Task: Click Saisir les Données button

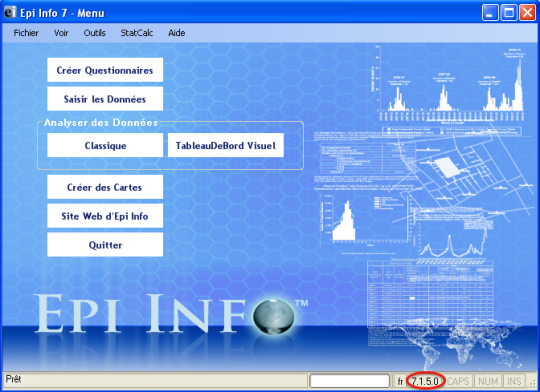Action: [x=105, y=99]
